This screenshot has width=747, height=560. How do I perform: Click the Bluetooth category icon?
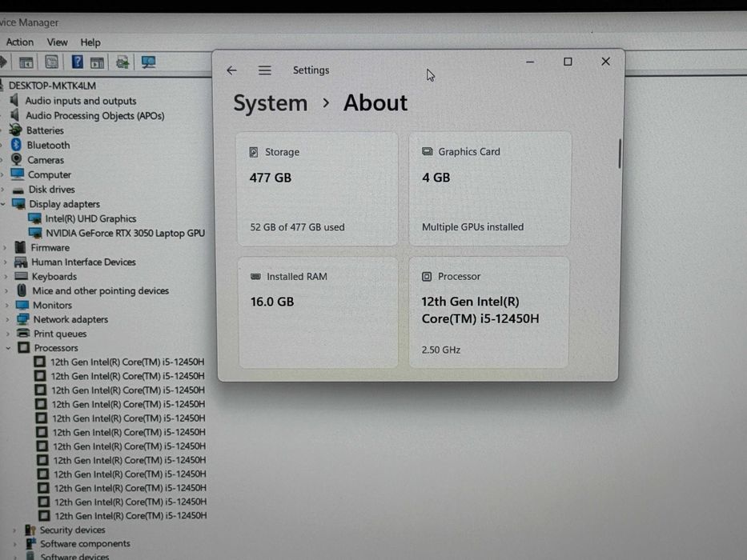click(x=17, y=145)
